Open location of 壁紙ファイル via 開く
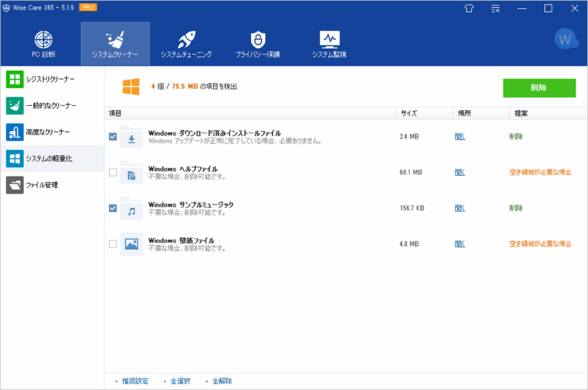 [x=460, y=244]
